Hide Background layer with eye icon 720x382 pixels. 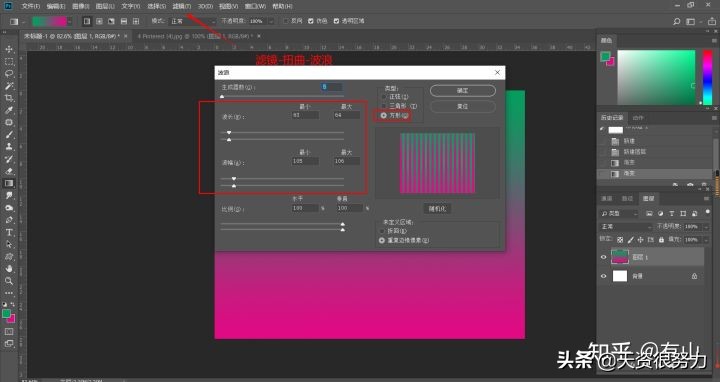603,276
